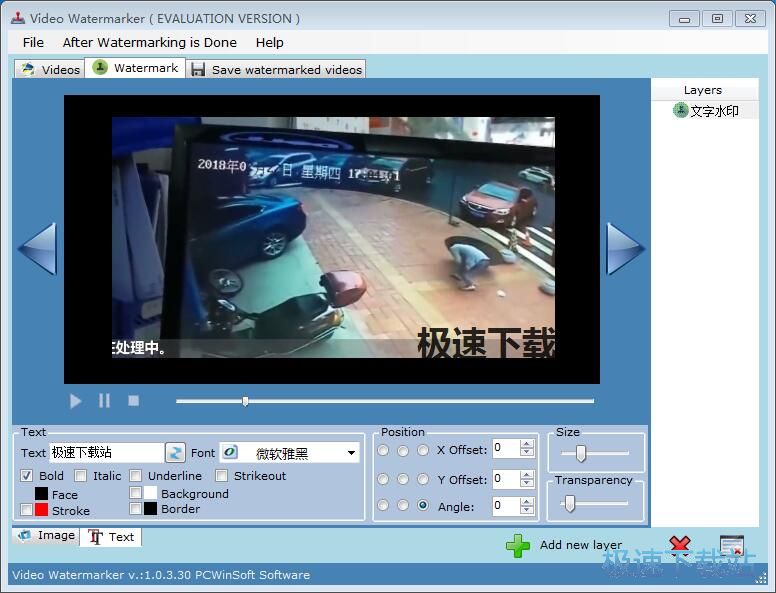This screenshot has height=593, width=776.
Task: Open the Help menu
Action: pos(269,43)
